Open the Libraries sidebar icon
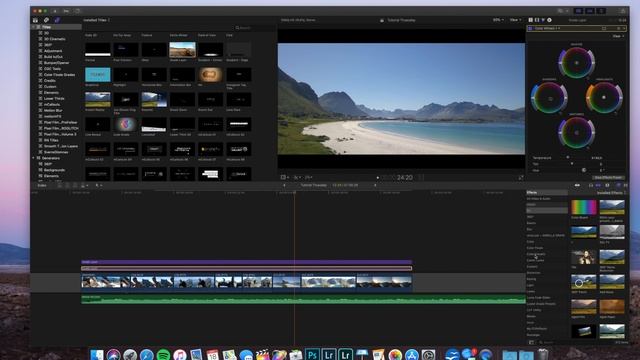Image resolution: width=640 pixels, height=360 pixels. point(36,20)
